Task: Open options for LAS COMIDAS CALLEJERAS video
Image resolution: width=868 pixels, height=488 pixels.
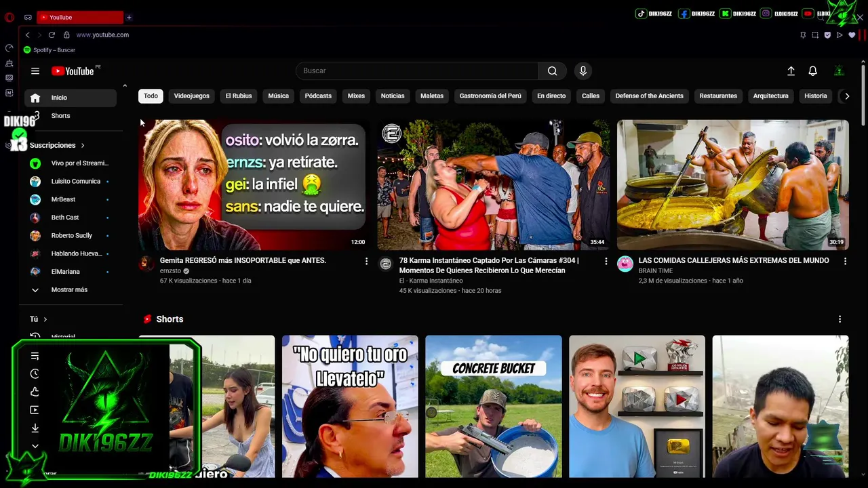Action: tap(845, 261)
